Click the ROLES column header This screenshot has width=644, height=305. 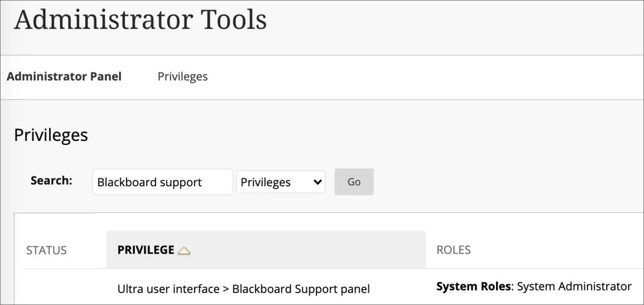tap(453, 250)
